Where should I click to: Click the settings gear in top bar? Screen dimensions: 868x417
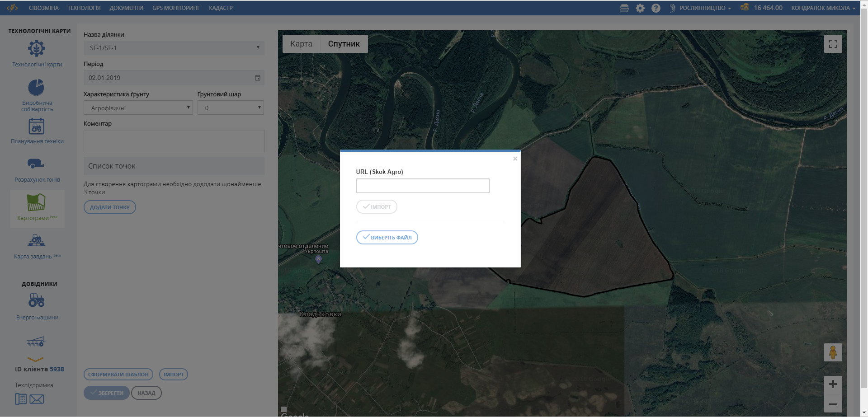click(x=640, y=8)
